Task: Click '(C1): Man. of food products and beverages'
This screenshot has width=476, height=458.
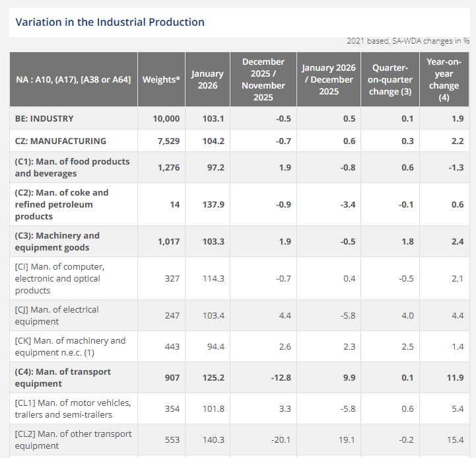Action: point(72,167)
